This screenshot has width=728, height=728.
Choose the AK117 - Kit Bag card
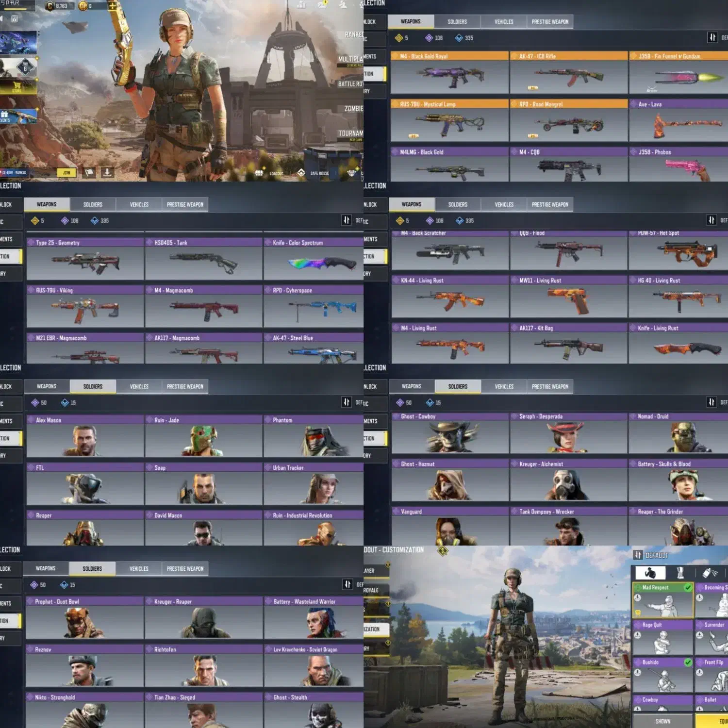(x=569, y=344)
